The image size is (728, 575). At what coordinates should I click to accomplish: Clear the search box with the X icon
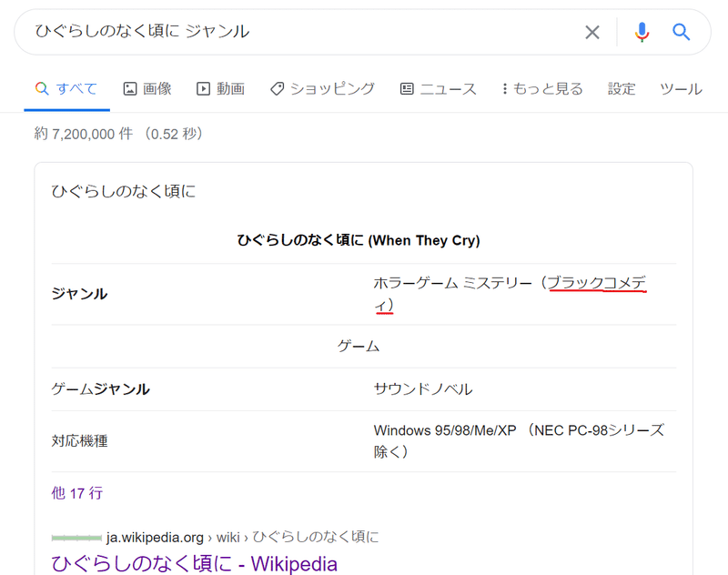coord(592,32)
